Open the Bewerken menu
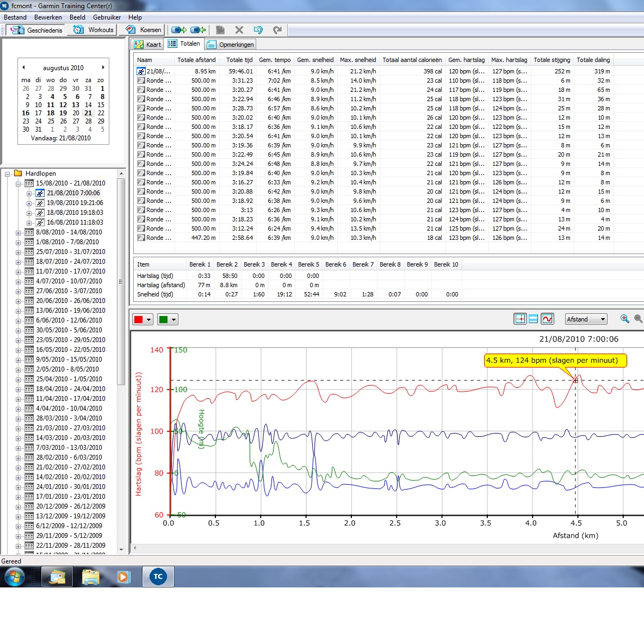 coord(48,17)
